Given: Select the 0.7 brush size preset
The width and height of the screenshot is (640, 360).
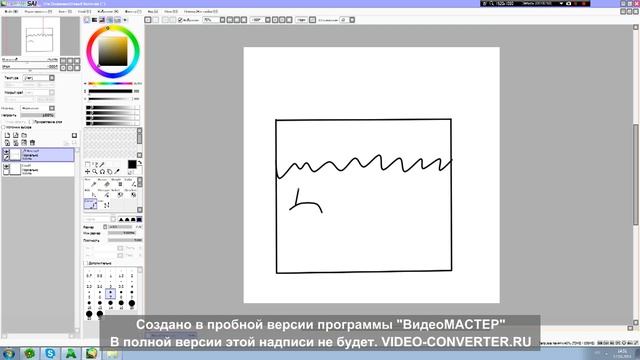Looking at the screenshot, I should (89, 276).
